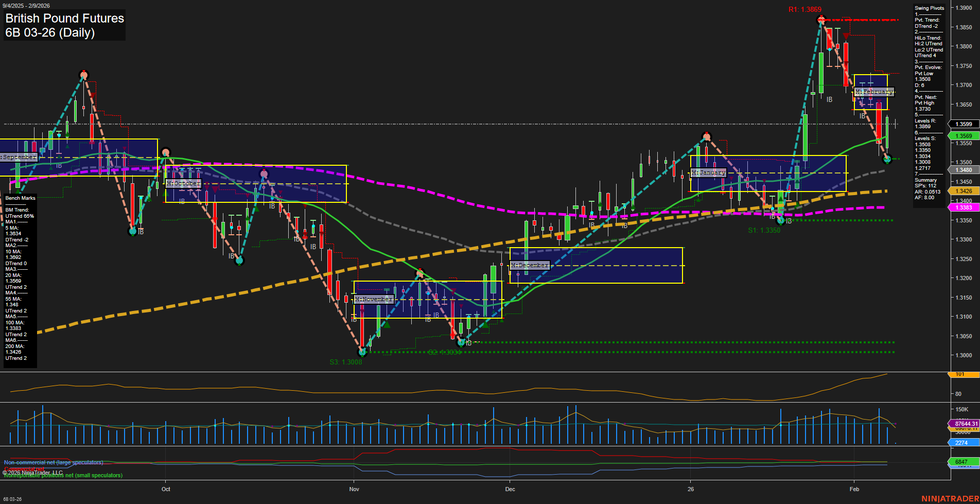Click the red pivot dot at R1: 1.3869

coord(821,20)
